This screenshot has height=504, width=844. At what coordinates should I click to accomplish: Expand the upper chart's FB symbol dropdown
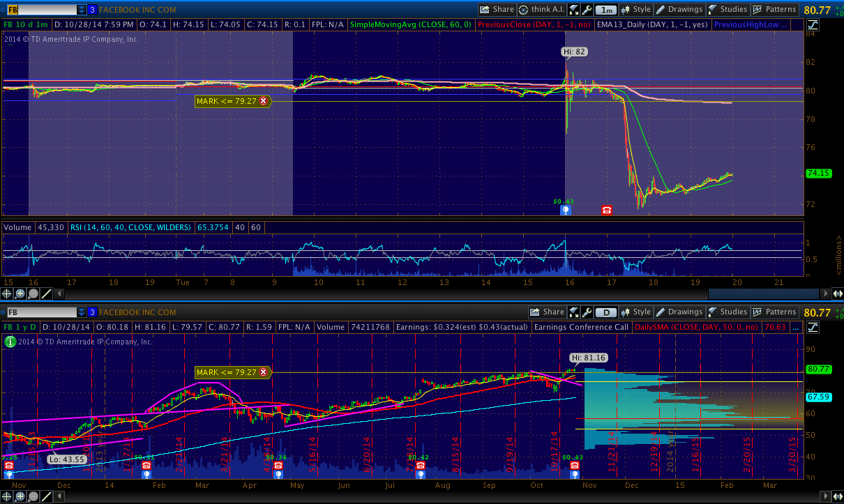[82, 10]
